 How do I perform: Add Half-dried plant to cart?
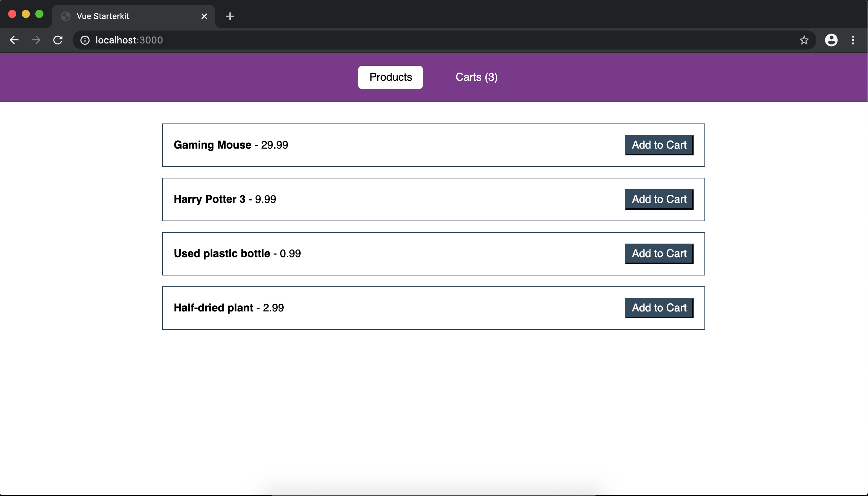click(659, 308)
